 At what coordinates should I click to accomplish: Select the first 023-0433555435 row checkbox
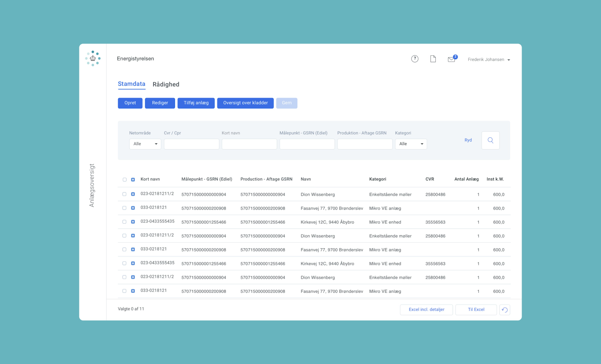pos(124,222)
